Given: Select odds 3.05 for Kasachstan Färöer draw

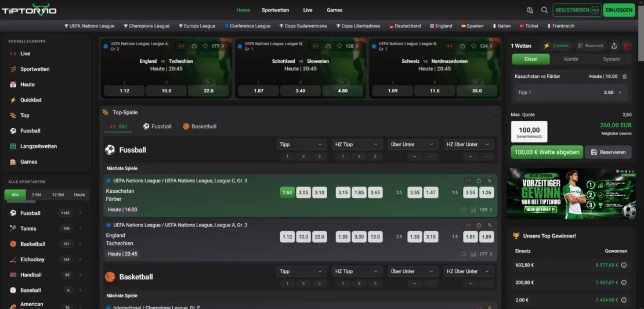Looking at the screenshot, I should tap(303, 192).
